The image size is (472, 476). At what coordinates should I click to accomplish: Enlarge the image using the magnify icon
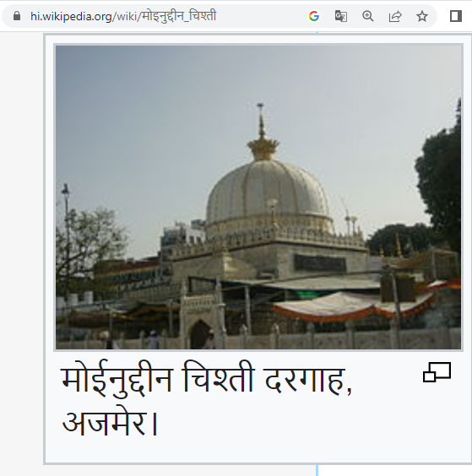click(437, 372)
